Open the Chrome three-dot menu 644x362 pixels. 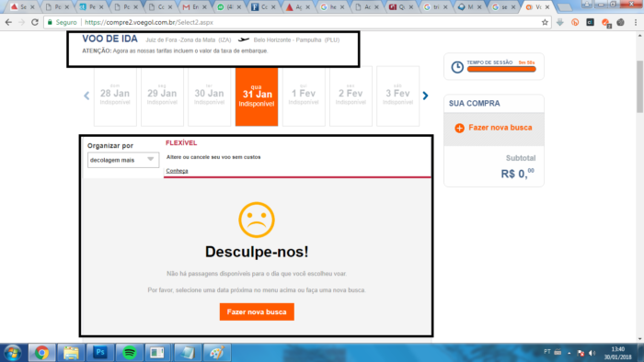point(636,22)
